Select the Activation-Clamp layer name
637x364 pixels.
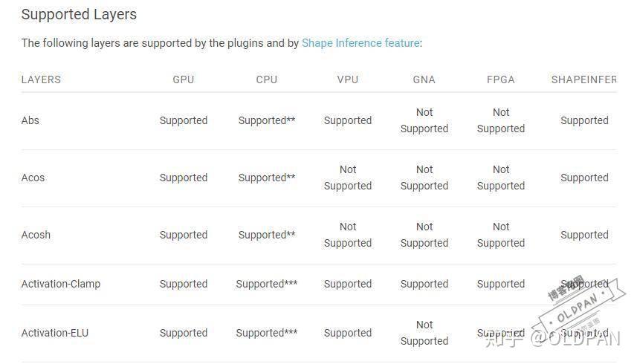tap(61, 284)
